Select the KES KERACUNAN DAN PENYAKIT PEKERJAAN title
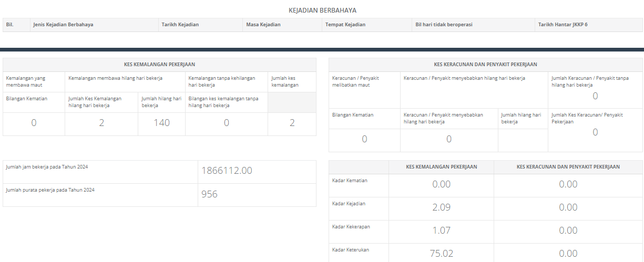The width and height of the screenshot is (644, 262). (486, 65)
